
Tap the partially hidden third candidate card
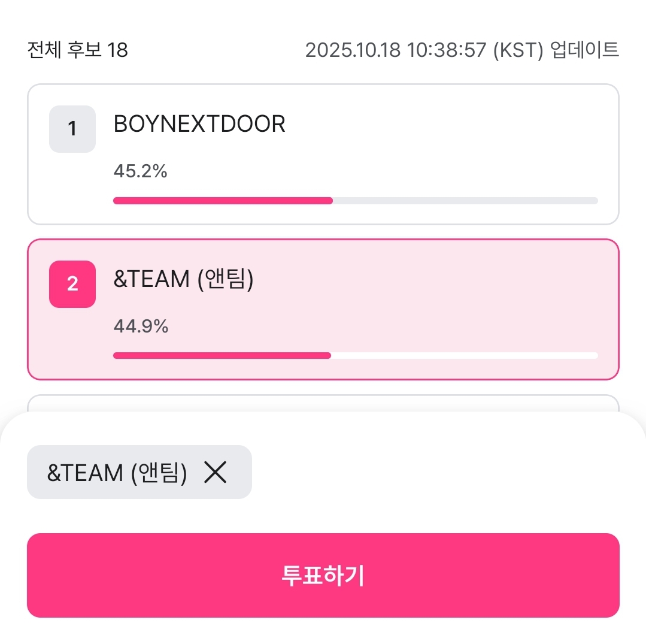point(323,403)
